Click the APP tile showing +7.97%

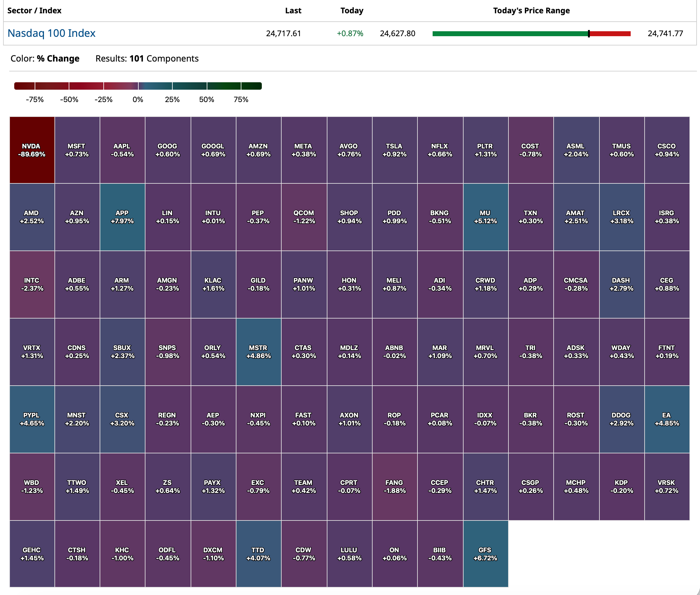[123, 217]
